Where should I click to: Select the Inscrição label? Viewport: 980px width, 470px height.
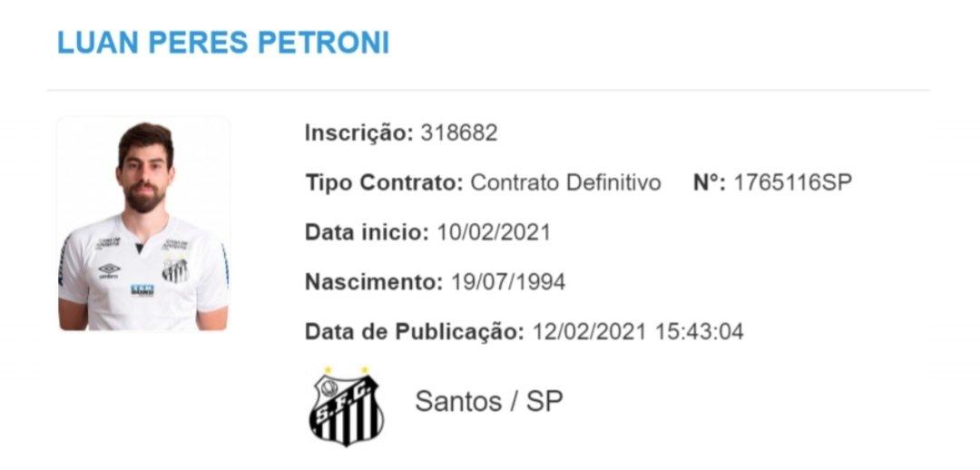point(358,133)
